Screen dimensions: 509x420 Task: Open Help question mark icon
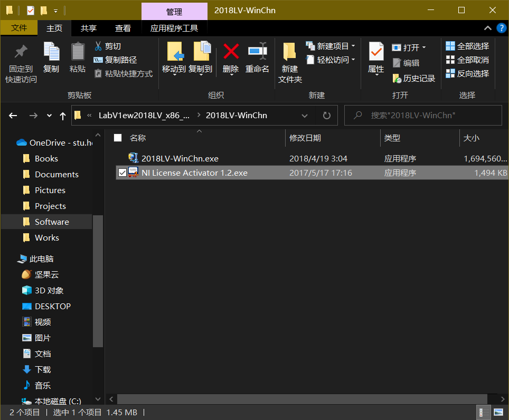click(501, 28)
